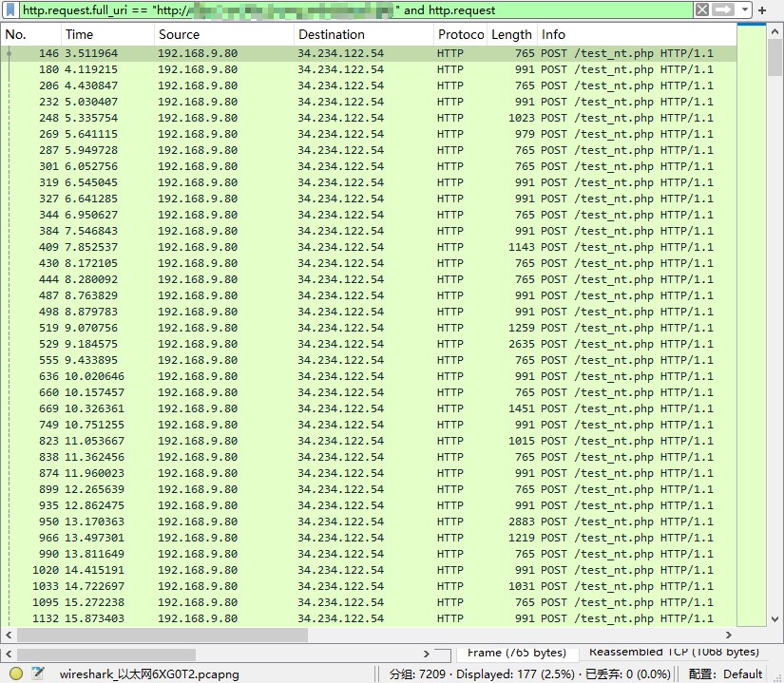This screenshot has width=784, height=683.
Task: Click the wireshark pcapng file name in status bar
Action: point(149,674)
